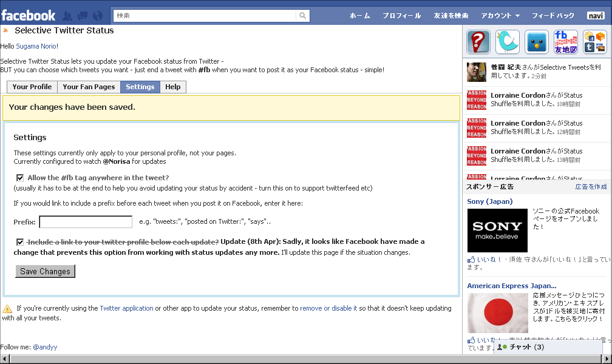The width and height of the screenshot is (612, 364).
Task: Open the multi-service social icons app
Action: click(x=595, y=42)
